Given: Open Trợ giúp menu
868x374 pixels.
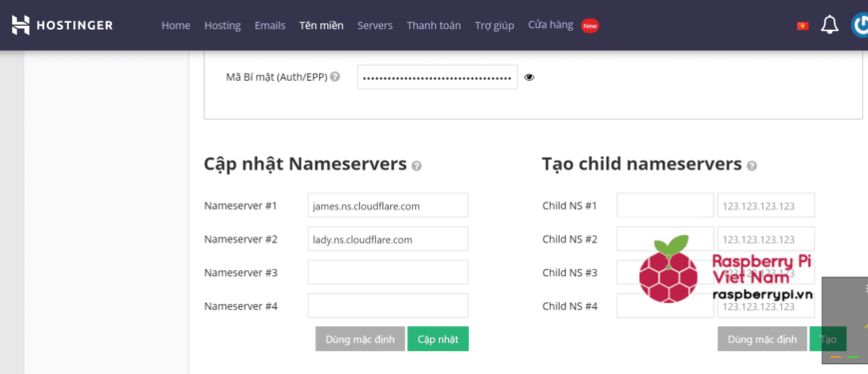Looking at the screenshot, I should [494, 26].
